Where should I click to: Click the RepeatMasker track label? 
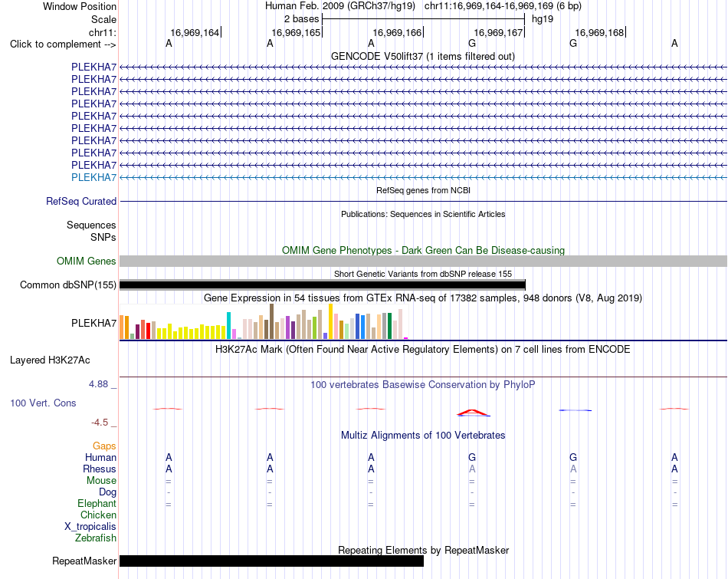84,561
